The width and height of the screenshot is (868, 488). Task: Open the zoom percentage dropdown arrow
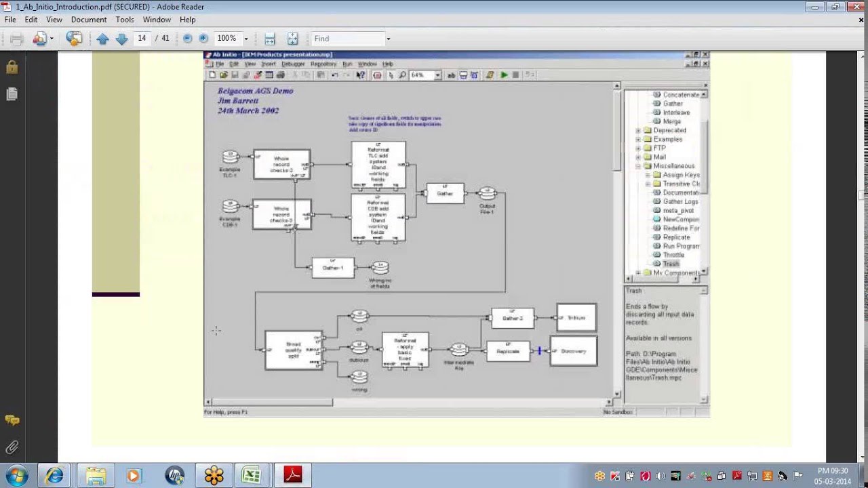click(x=246, y=39)
